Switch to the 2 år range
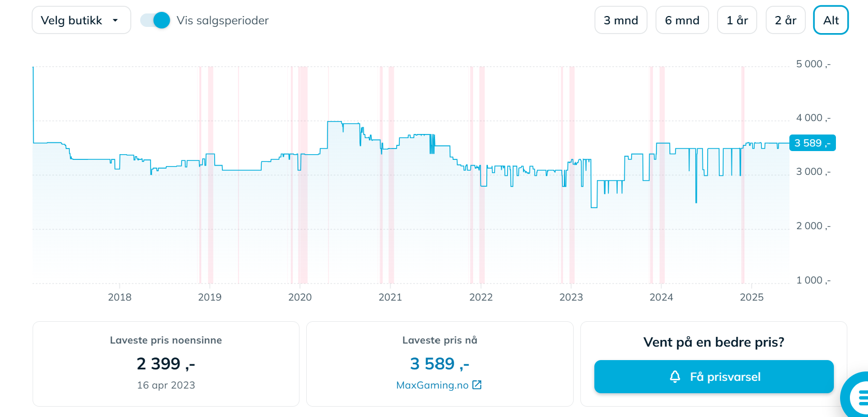 (x=785, y=20)
